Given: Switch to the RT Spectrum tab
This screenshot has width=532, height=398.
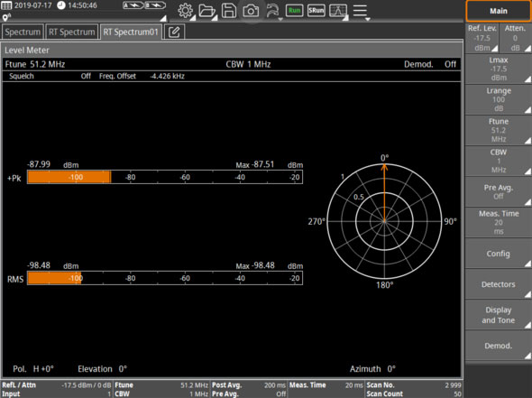Looking at the screenshot, I should pyautogui.click(x=72, y=32).
